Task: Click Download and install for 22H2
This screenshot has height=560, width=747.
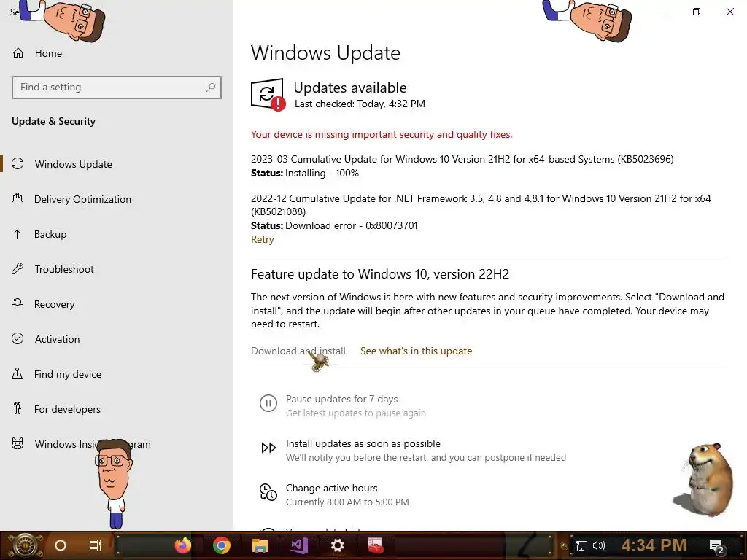Action: (298, 351)
